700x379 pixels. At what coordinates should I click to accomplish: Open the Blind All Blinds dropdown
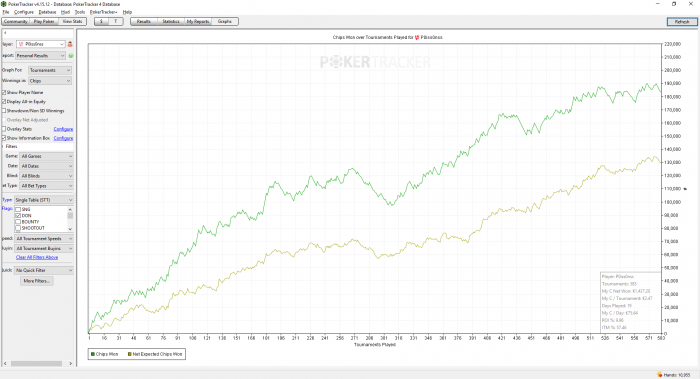point(46,176)
